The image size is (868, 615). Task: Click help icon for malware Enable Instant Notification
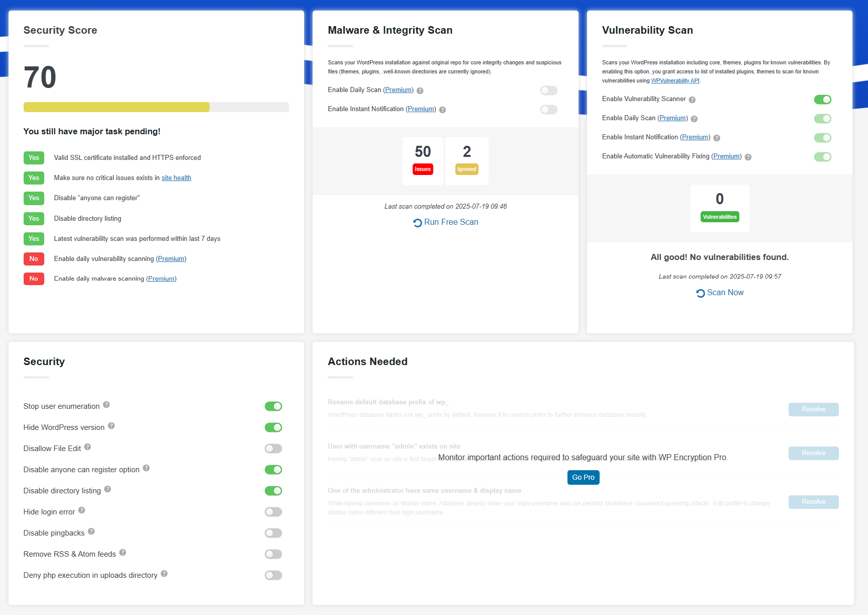click(442, 110)
